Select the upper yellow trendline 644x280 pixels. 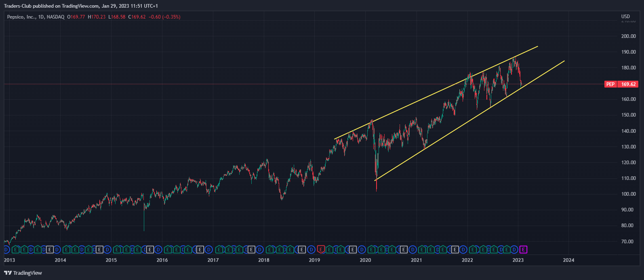[436, 92]
